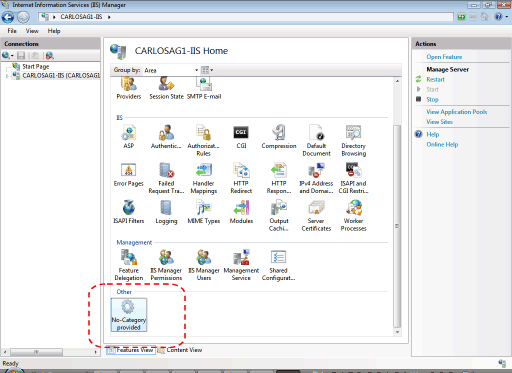
Task: Open Management Service feature
Action: point(241,265)
